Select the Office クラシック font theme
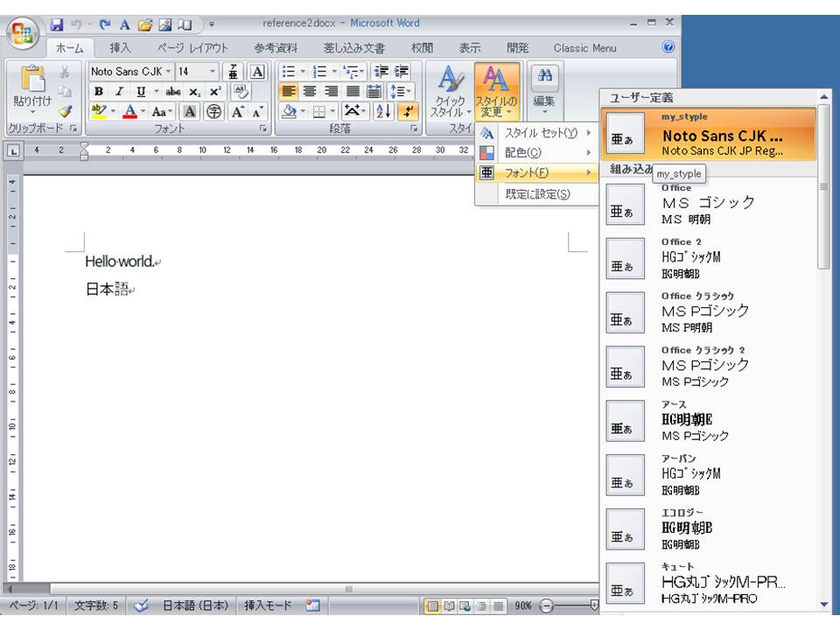 (708, 313)
